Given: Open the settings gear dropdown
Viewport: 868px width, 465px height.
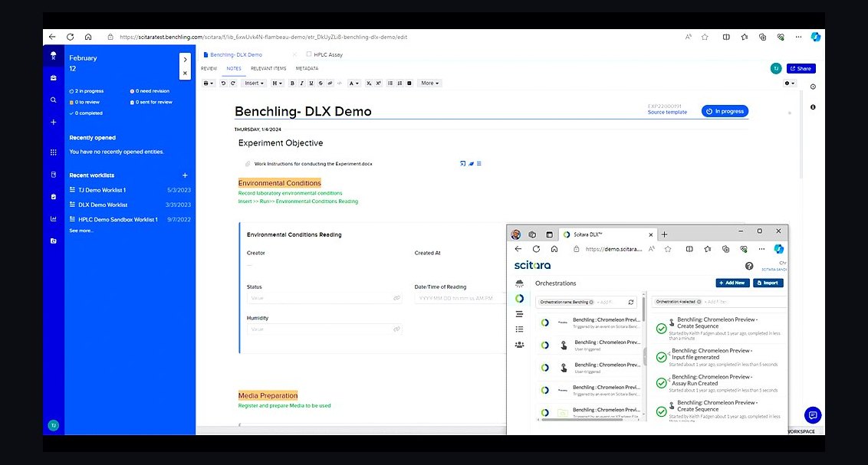Looking at the screenshot, I should click(x=789, y=83).
